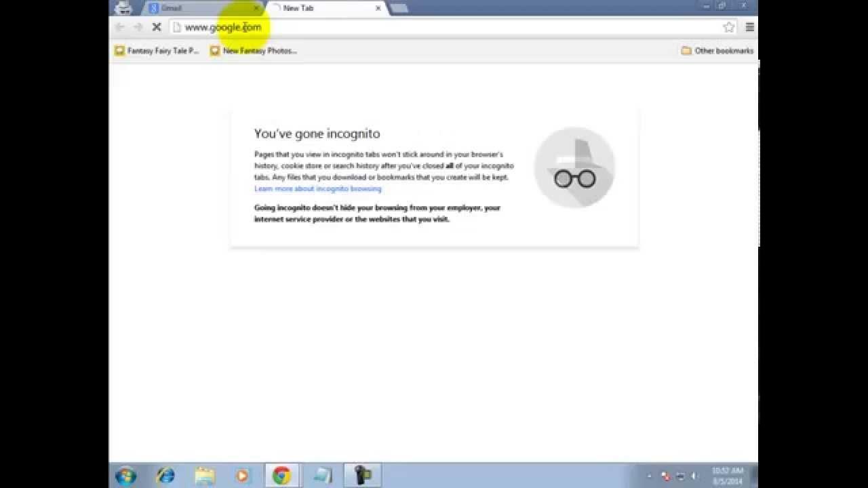Click the page icon in the address bar
The image size is (868, 488).
tap(177, 27)
